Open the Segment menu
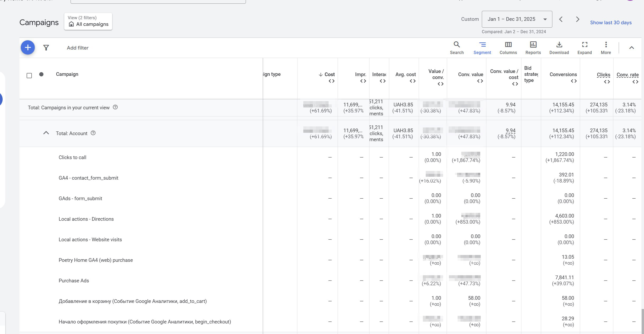Image resolution: width=644 pixels, height=334 pixels. [482, 48]
